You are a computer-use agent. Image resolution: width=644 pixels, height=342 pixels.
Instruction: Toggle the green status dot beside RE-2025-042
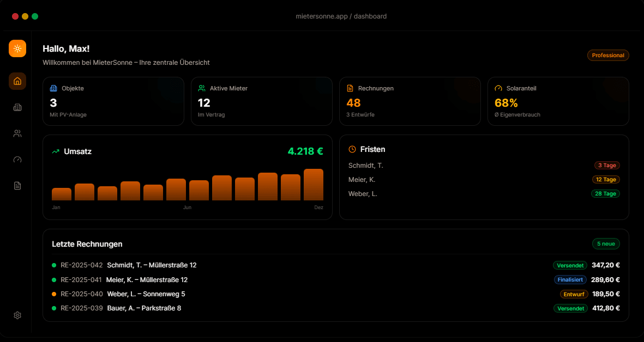tap(54, 265)
